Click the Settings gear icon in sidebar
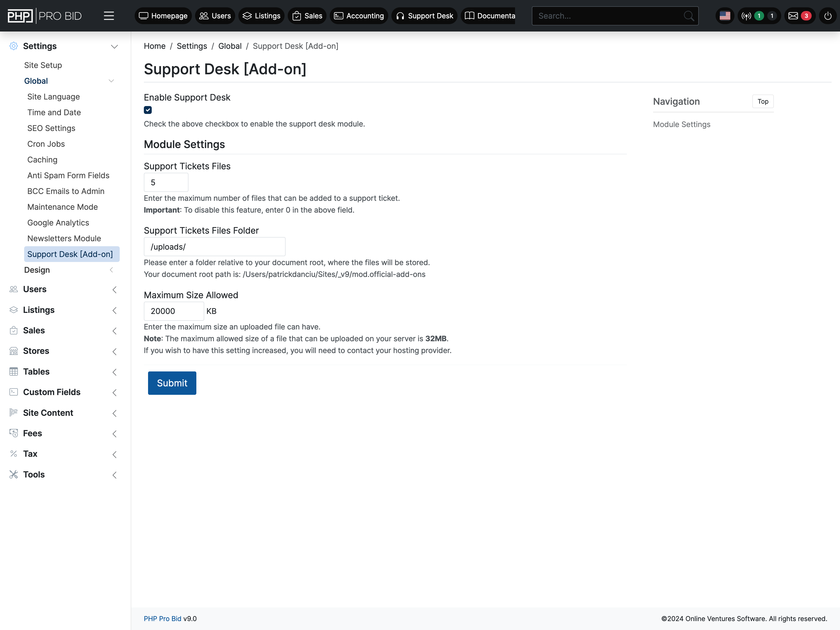The image size is (840, 630). click(14, 46)
